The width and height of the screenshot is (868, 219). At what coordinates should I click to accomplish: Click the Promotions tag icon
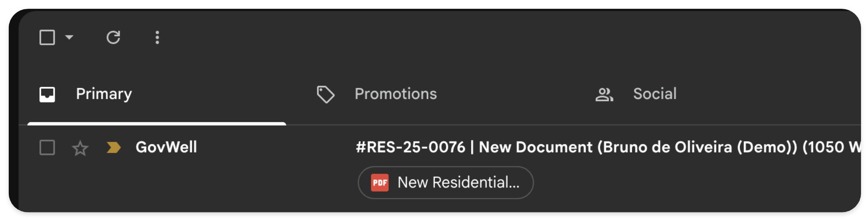[325, 94]
